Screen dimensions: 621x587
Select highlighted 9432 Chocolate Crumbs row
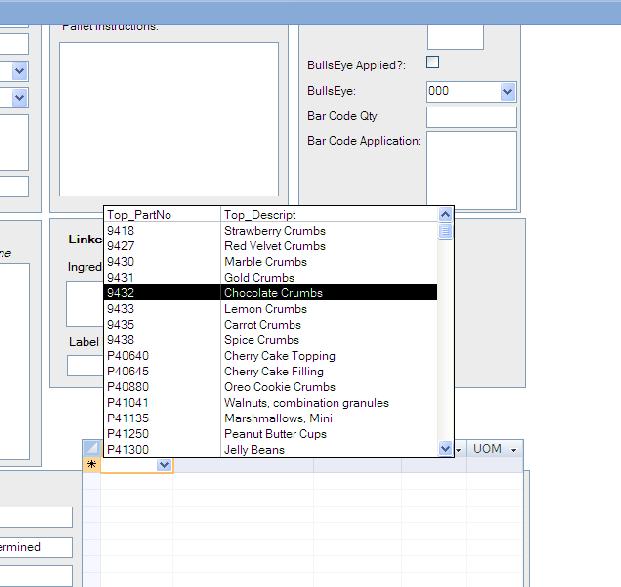pos(270,292)
